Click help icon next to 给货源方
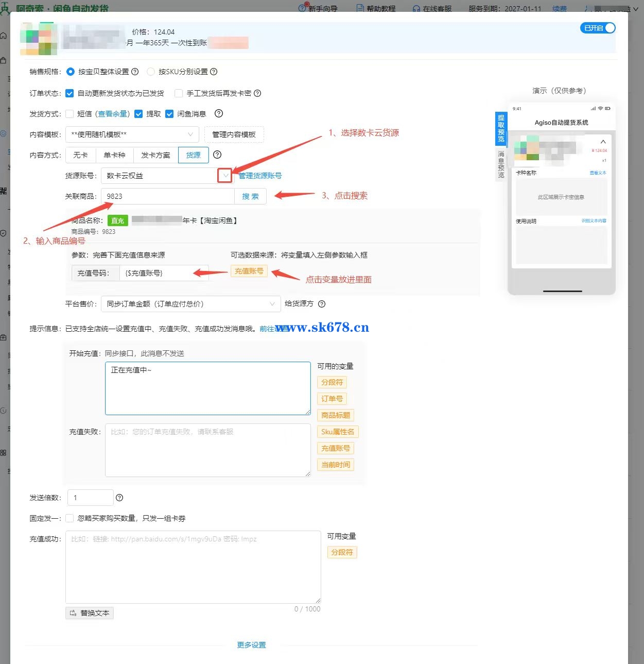Viewport: 644px width, 664px height. pos(322,304)
